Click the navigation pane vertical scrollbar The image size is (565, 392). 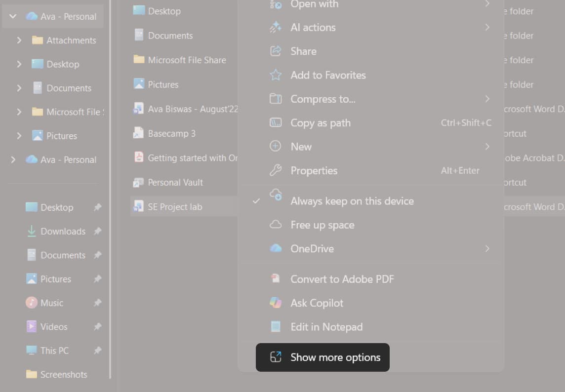[110, 189]
